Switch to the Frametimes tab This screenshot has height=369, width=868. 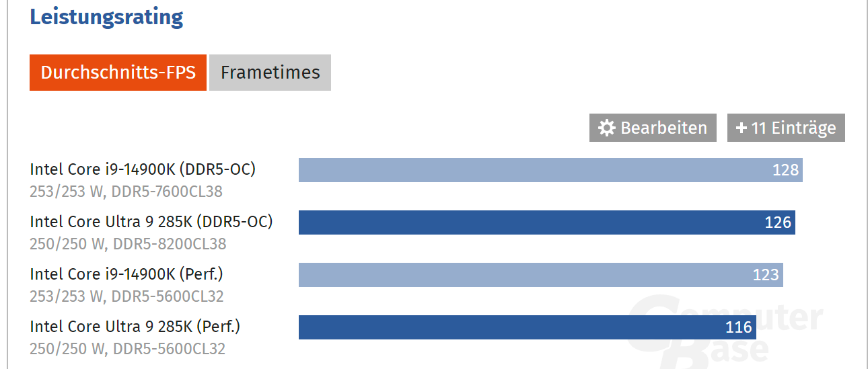tap(270, 73)
